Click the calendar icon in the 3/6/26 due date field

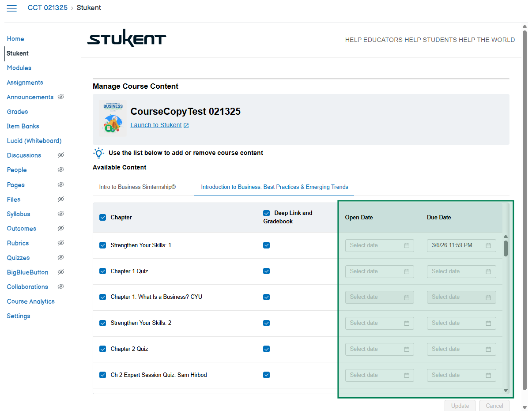pos(488,245)
